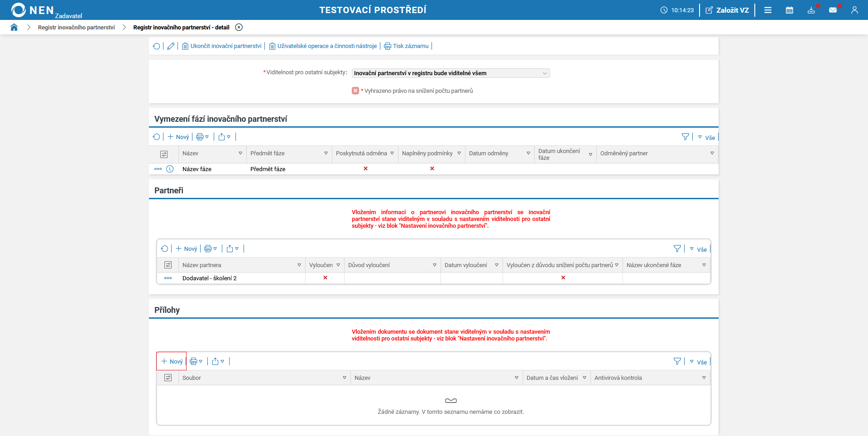This screenshot has width=868, height=436.
Task: Refresh the record with top toolbar icon
Action: tap(157, 46)
